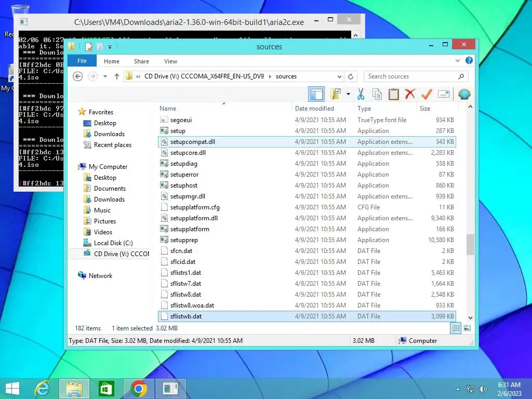
Task: Expand the folder options dropdown arrow
Action: [348, 94]
